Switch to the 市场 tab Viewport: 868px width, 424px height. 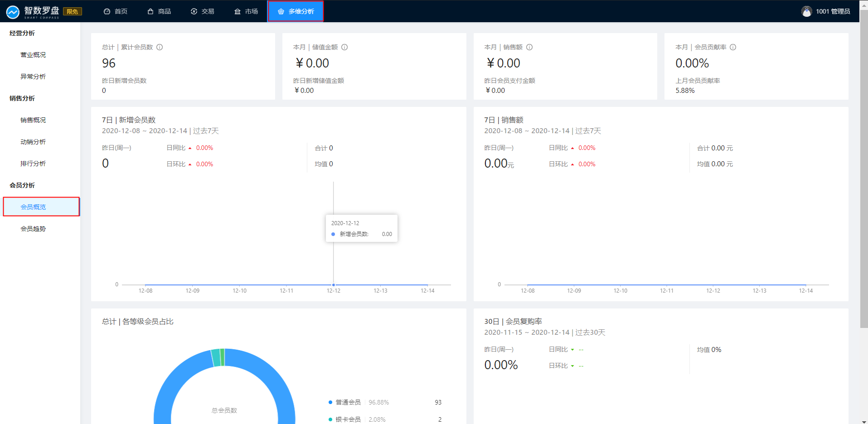(246, 11)
